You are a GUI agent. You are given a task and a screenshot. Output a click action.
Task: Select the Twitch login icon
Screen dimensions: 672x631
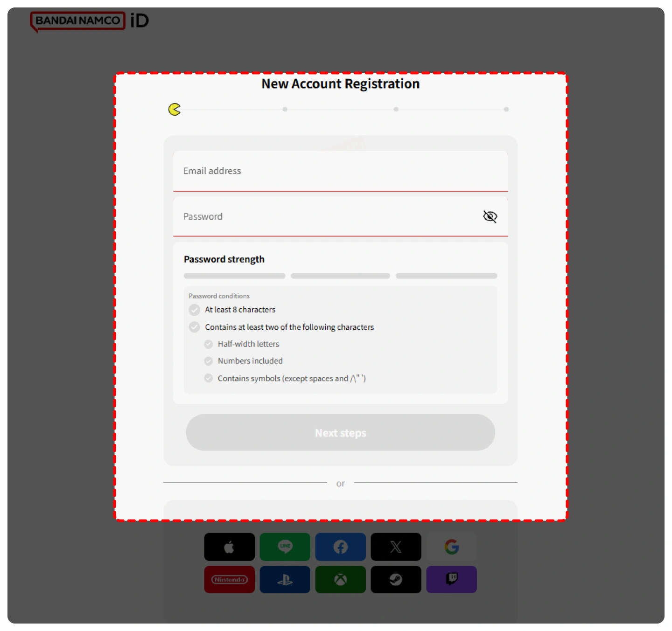[451, 579]
